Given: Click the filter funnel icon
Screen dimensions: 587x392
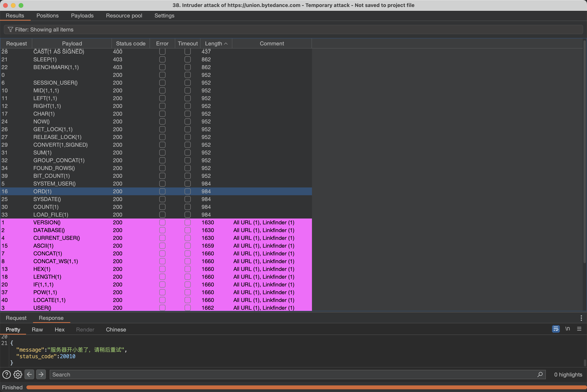Looking at the screenshot, I should click(10, 29).
